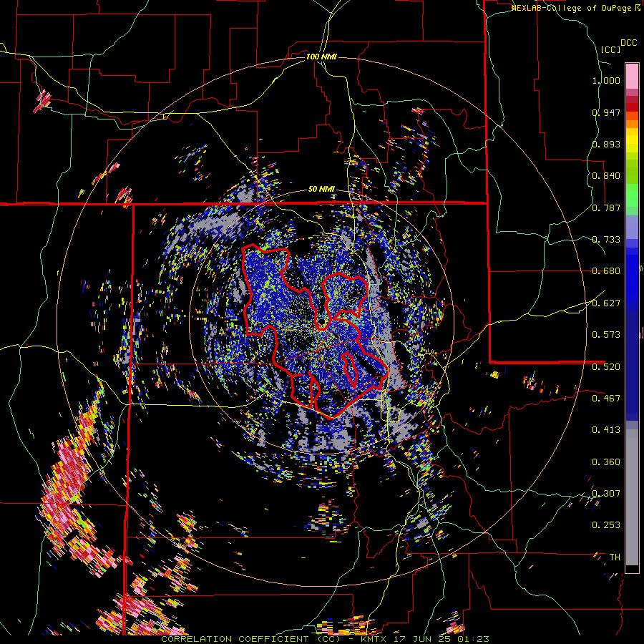
Task: Click the 0.520 scale value
Action: point(606,366)
